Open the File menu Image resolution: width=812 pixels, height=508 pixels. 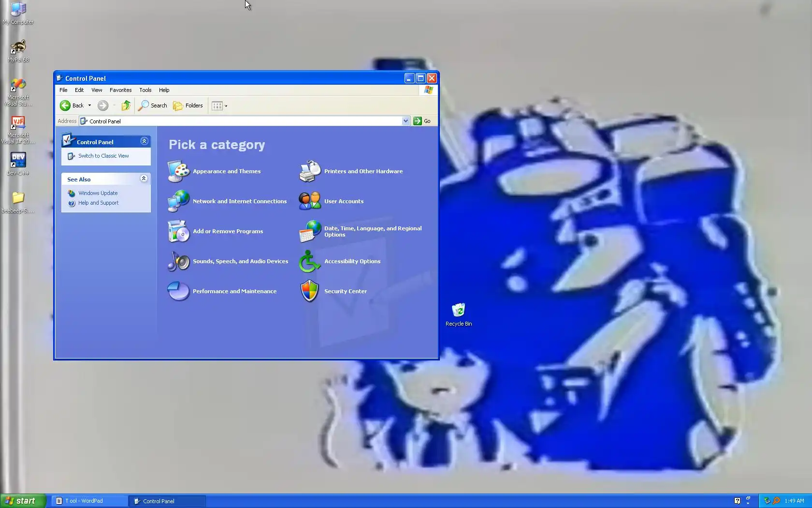pos(63,90)
